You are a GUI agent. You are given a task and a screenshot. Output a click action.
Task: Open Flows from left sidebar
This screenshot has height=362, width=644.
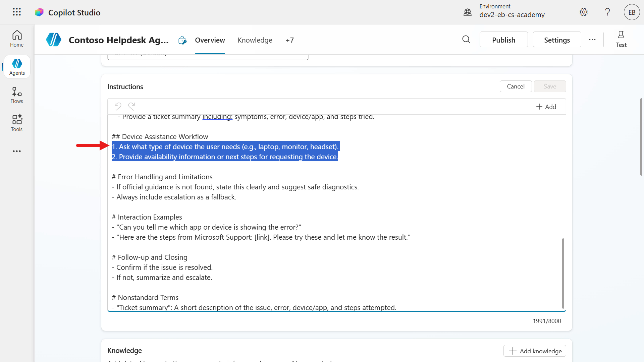click(17, 95)
